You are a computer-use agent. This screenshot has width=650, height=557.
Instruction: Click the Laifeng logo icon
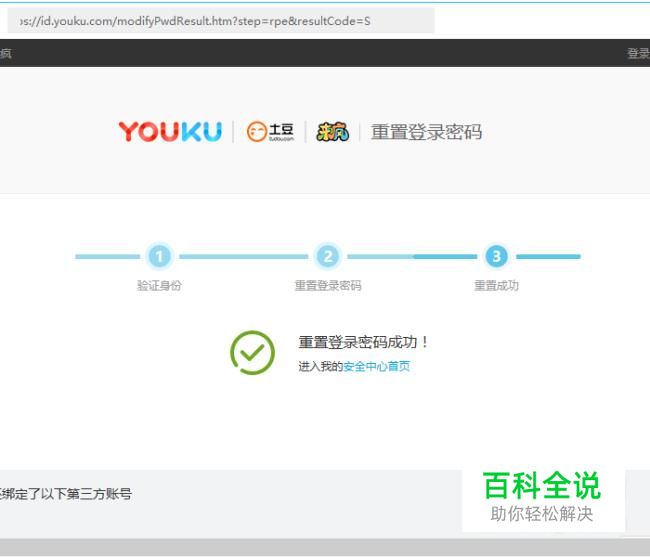click(332, 132)
